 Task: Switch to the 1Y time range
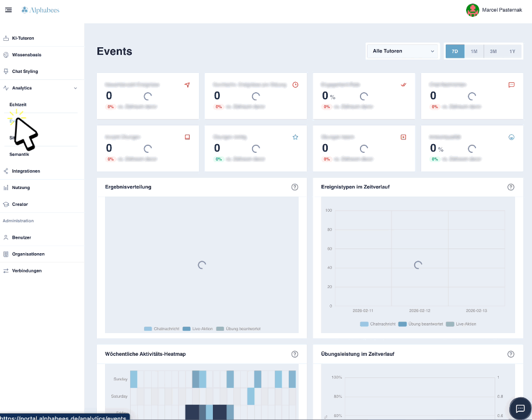pos(512,51)
